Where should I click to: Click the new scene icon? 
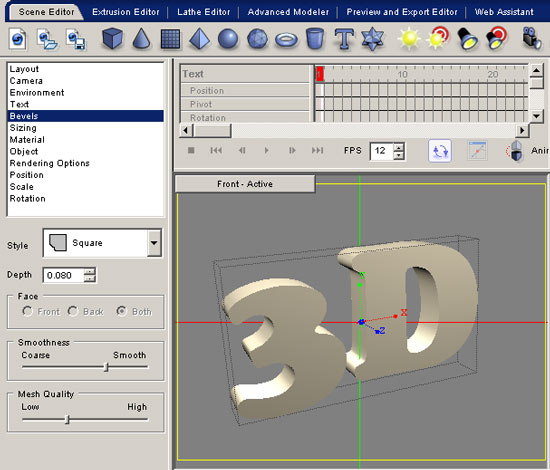tap(18, 39)
